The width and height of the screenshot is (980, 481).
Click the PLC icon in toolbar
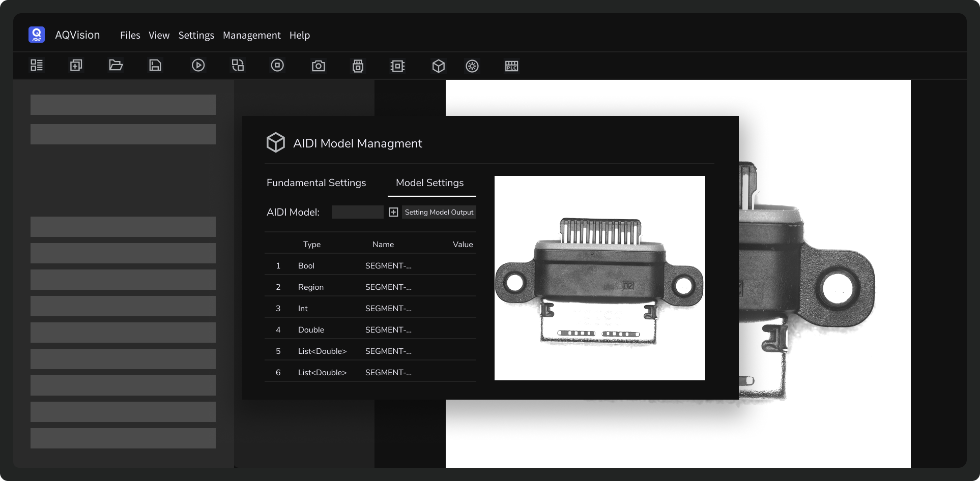511,66
